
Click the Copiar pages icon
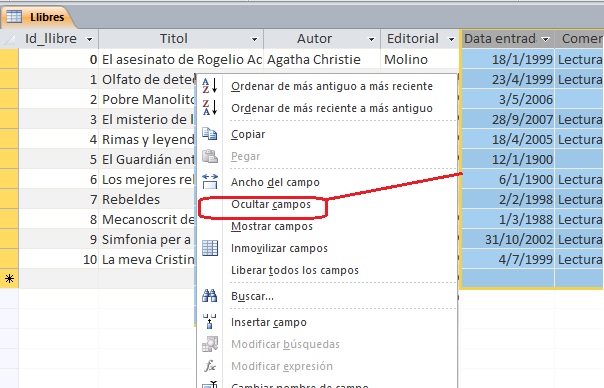pos(210,134)
